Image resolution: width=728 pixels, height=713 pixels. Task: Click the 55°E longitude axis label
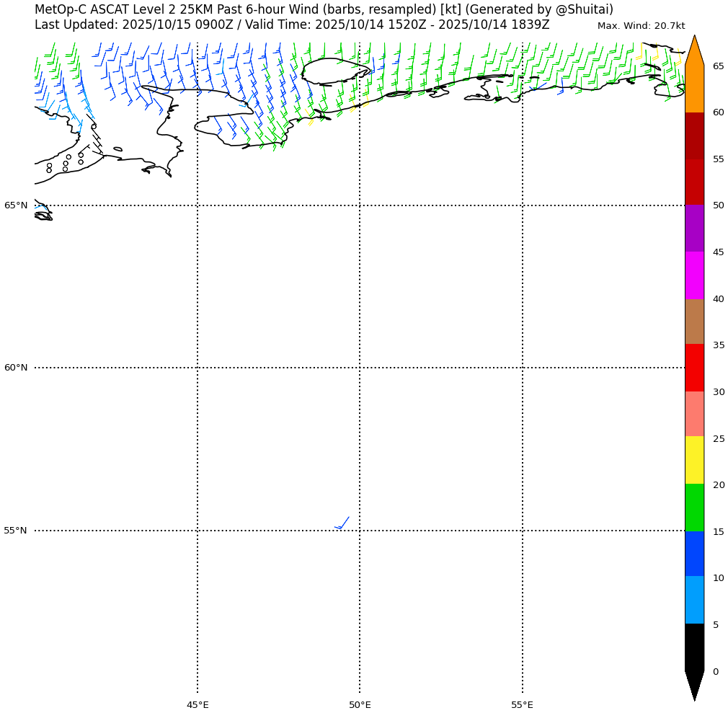(x=522, y=704)
